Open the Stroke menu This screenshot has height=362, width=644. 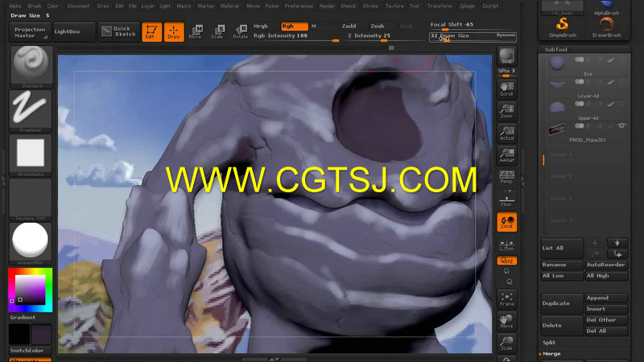[x=370, y=6]
